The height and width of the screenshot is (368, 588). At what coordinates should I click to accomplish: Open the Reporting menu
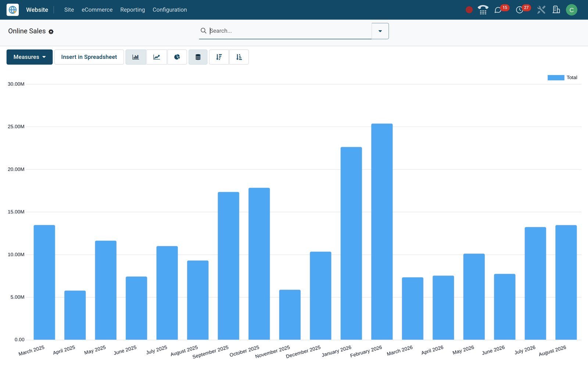pyautogui.click(x=133, y=10)
